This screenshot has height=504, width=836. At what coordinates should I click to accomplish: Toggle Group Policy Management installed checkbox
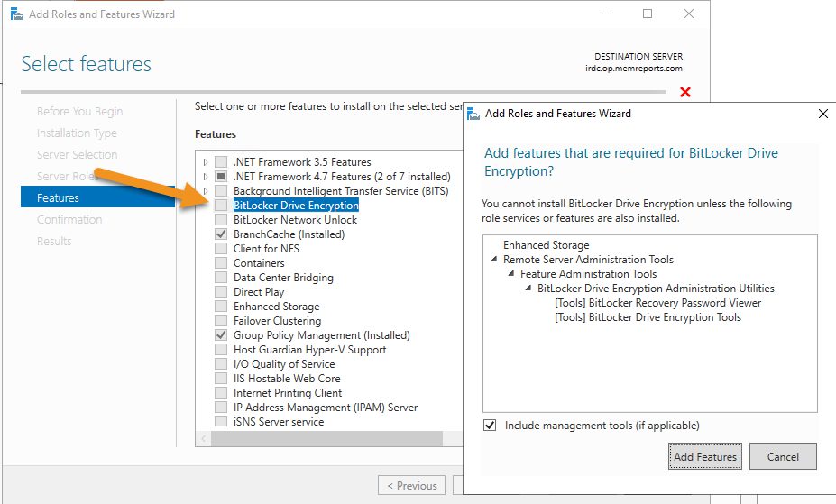221,335
